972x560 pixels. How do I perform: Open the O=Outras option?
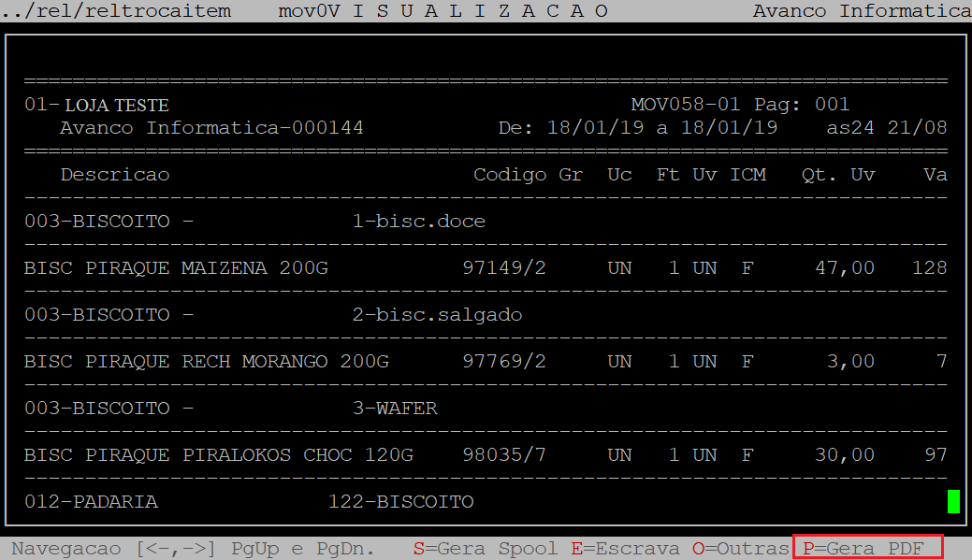[x=740, y=549]
